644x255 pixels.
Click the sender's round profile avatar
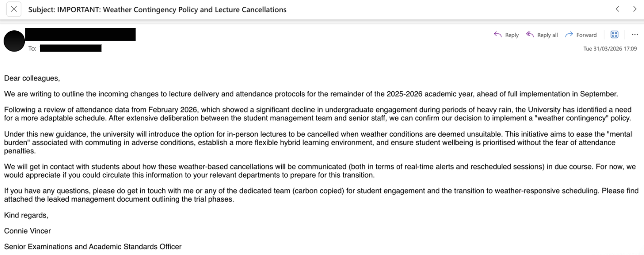14,41
